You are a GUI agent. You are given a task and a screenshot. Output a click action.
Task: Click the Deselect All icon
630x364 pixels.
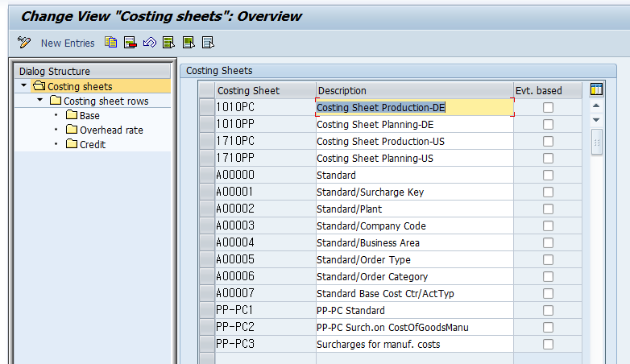point(208,42)
